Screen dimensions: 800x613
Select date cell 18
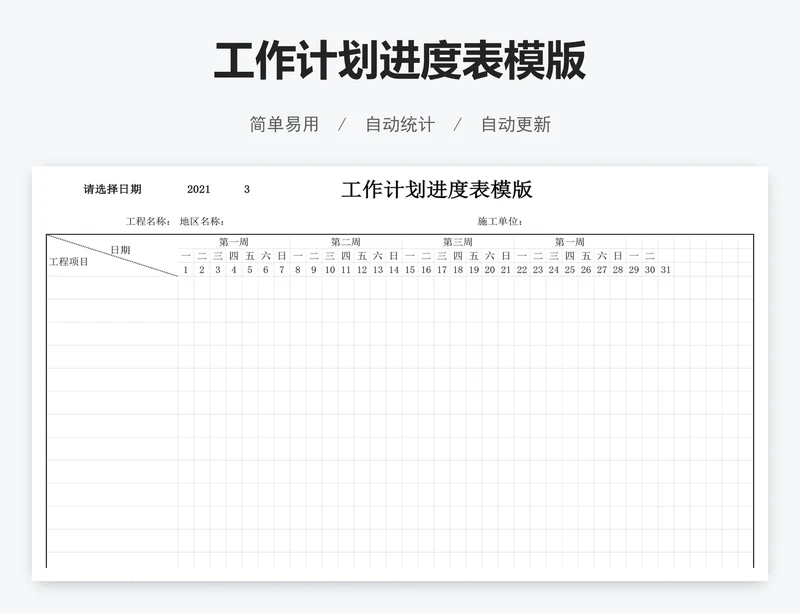click(458, 270)
